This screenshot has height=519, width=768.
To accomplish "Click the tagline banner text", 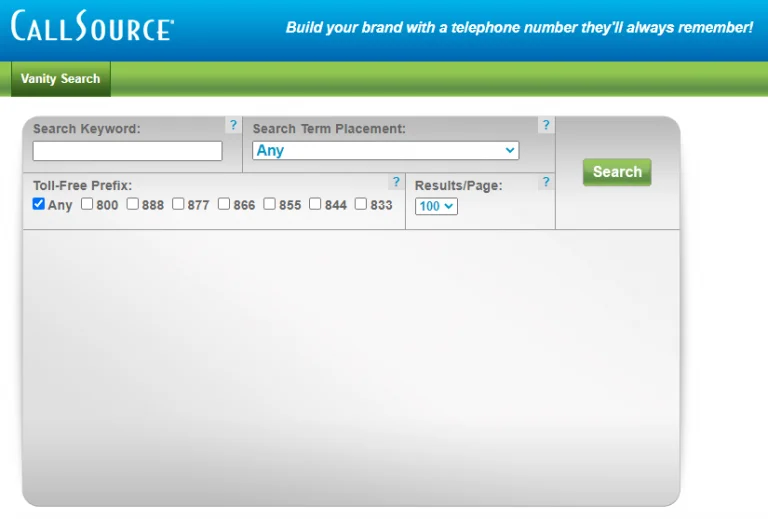I will (519, 28).
